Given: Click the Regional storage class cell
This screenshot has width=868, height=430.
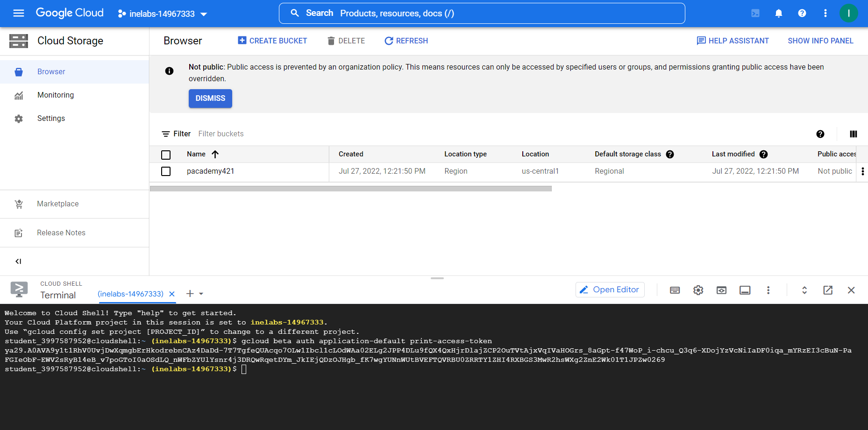Looking at the screenshot, I should point(609,171).
